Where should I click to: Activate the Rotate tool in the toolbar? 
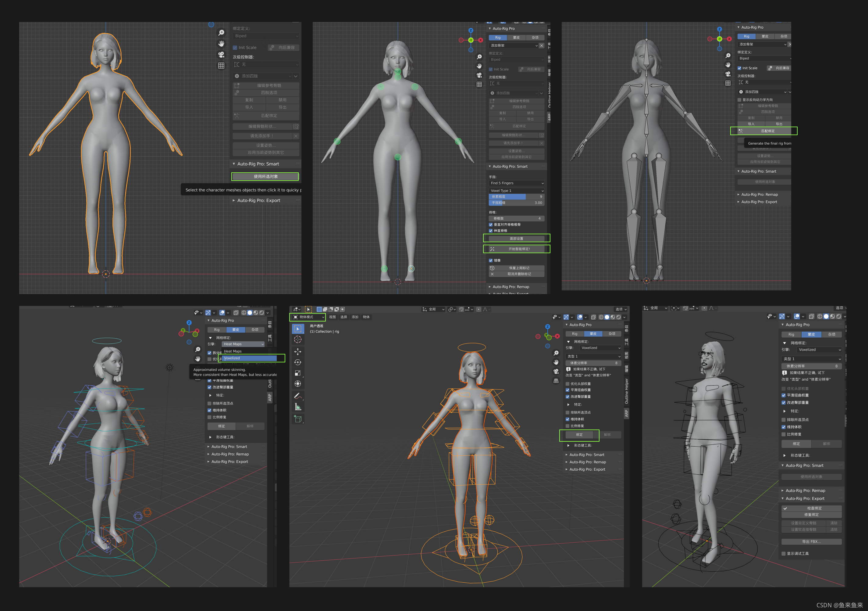297,362
